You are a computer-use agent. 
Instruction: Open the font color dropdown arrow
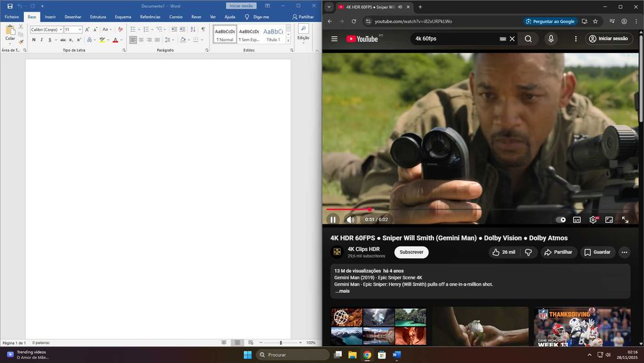[121, 40]
